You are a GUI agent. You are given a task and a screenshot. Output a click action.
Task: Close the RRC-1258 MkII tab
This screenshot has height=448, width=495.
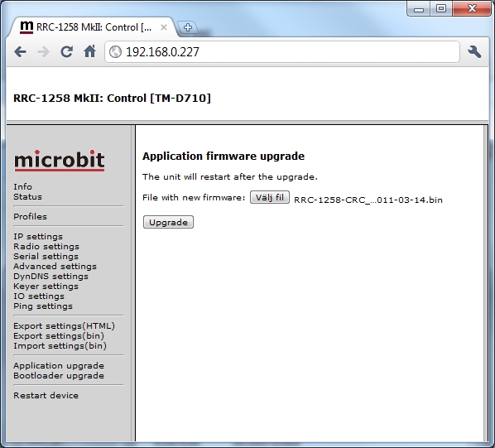(x=164, y=27)
